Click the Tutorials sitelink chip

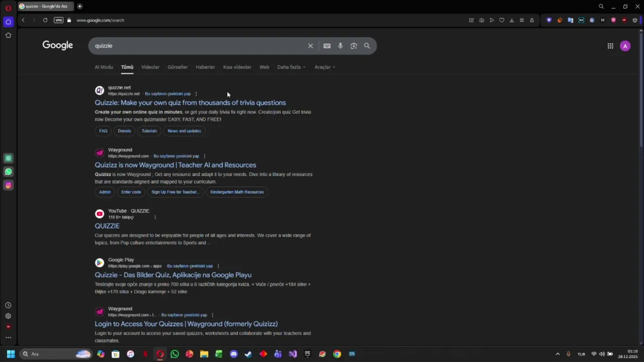tap(149, 131)
